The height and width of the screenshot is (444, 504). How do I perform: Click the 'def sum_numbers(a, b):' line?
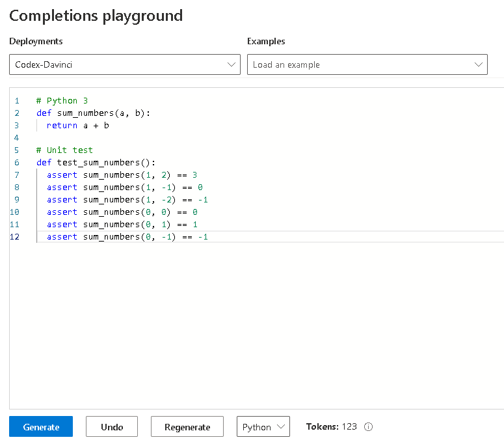(x=93, y=113)
